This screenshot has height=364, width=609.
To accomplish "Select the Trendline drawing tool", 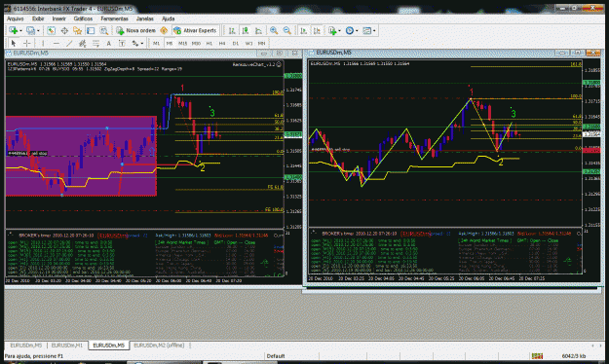I will (x=69, y=43).
